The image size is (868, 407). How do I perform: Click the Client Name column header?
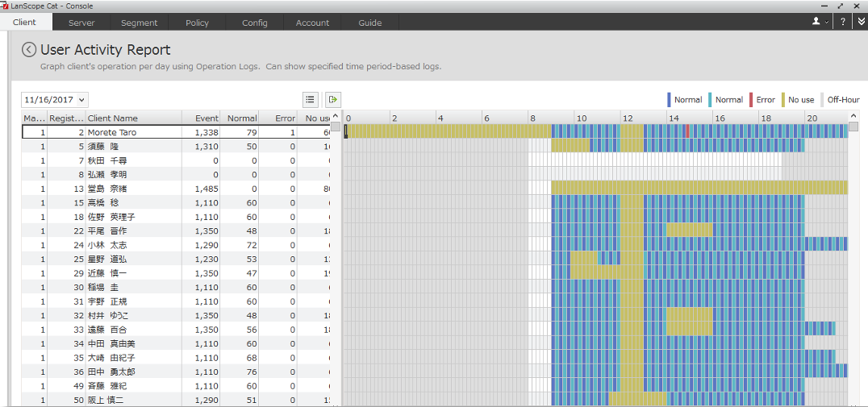pyautogui.click(x=113, y=118)
